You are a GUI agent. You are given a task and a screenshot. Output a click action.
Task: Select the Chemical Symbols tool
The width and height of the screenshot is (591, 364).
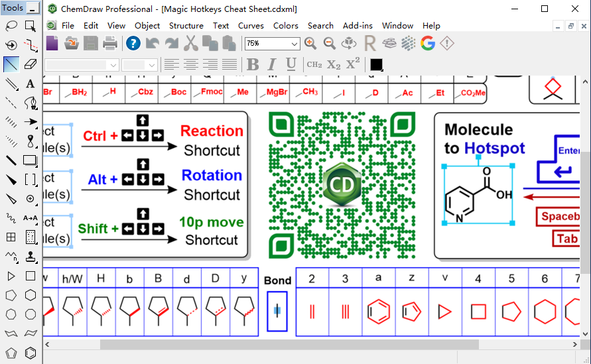[x=30, y=199]
